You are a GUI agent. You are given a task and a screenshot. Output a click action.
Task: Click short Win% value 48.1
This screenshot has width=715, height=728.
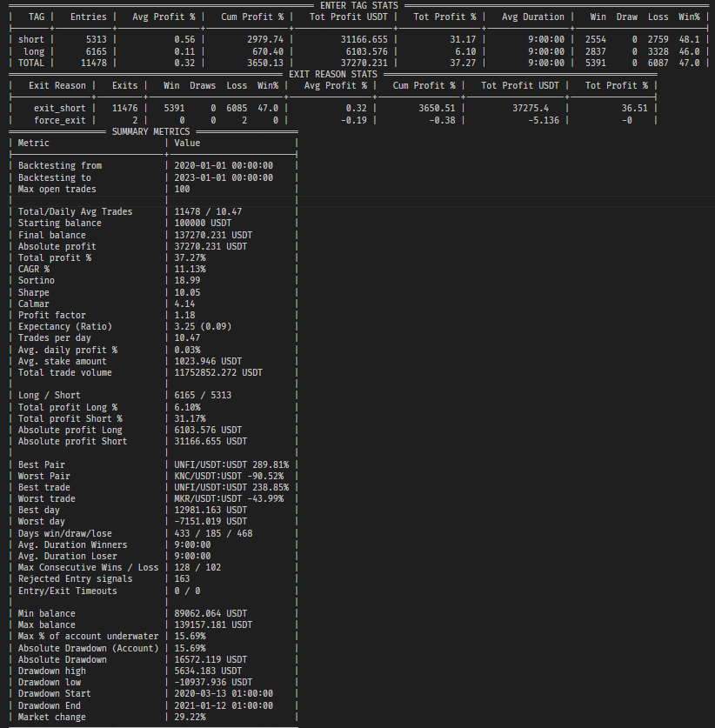point(689,39)
